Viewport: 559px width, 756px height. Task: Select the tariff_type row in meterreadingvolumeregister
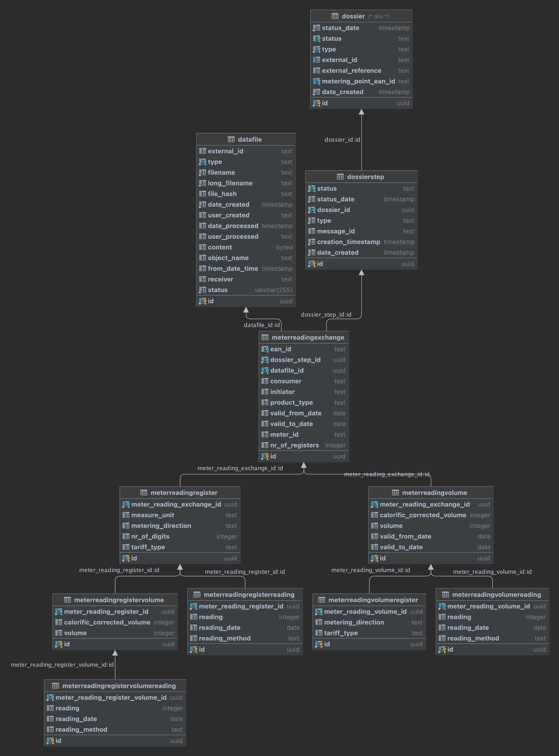click(340, 633)
